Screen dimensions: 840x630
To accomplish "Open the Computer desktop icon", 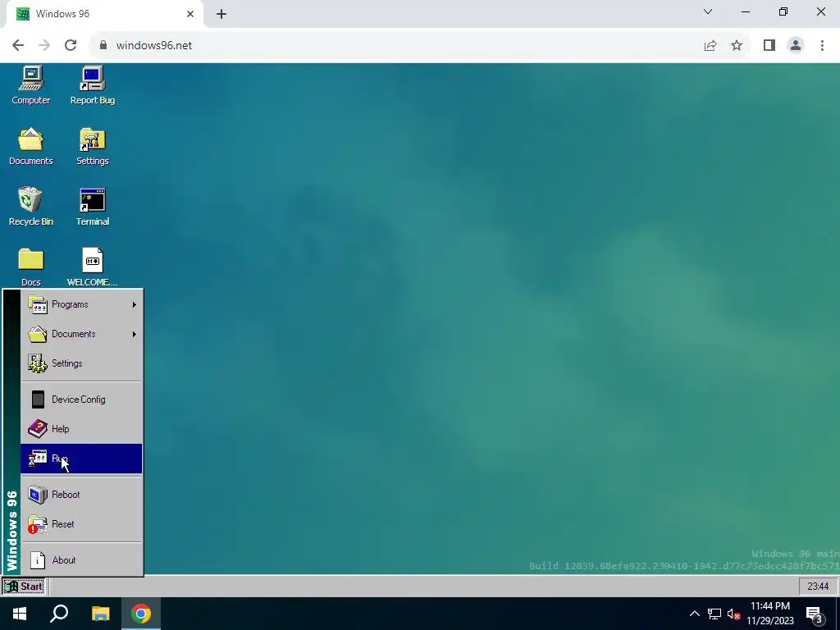I will 31,85.
